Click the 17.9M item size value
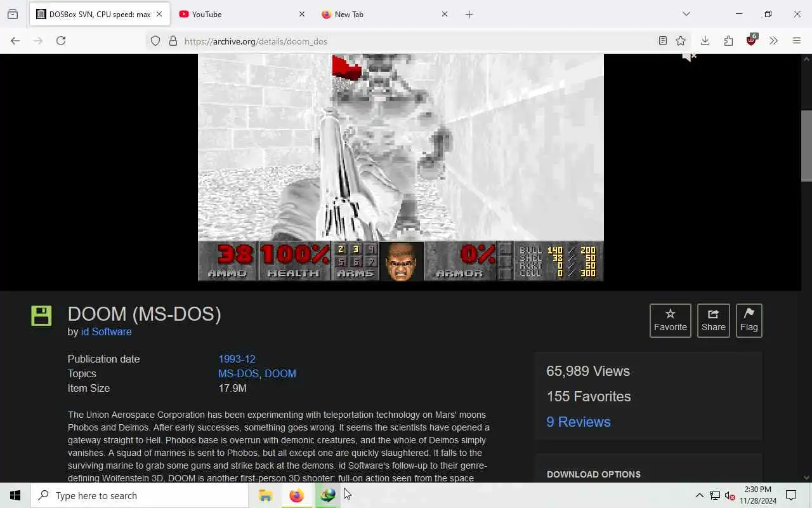This screenshot has height=508, width=812. point(232,388)
